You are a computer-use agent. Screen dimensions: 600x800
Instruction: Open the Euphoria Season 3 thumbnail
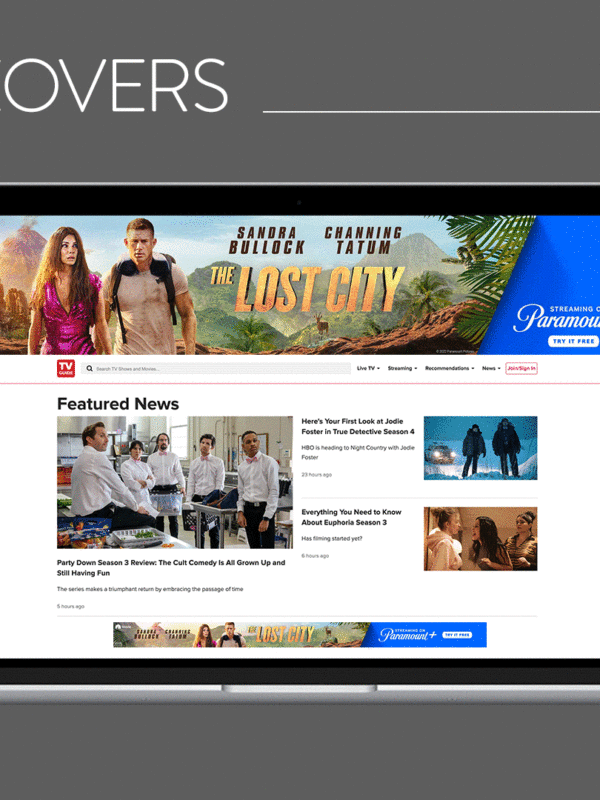[480, 538]
